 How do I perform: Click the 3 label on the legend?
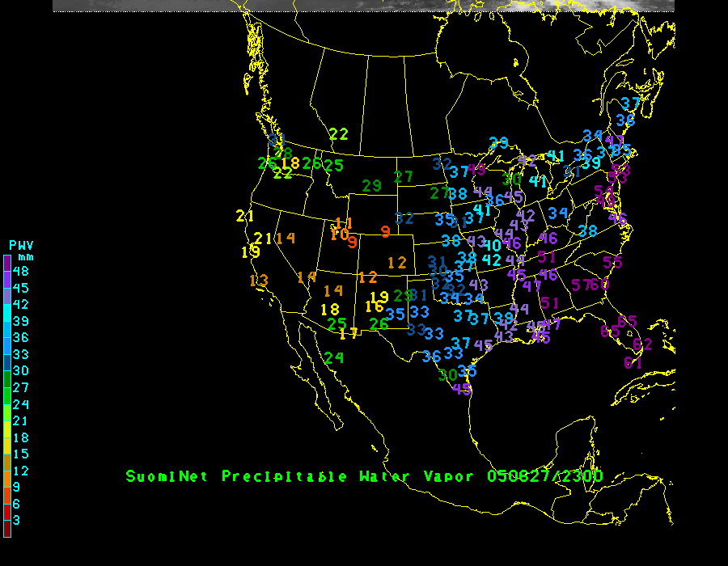tap(16, 520)
